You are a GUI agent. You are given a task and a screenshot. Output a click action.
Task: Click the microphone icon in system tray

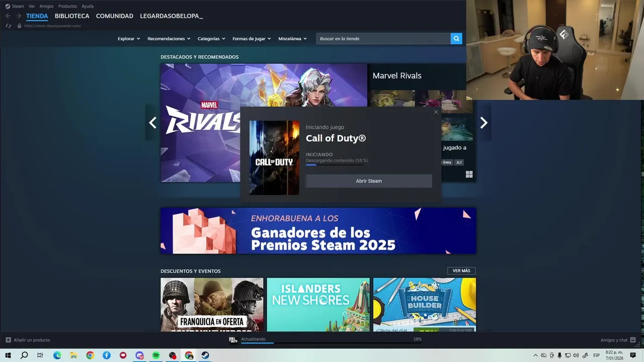[x=559, y=355]
